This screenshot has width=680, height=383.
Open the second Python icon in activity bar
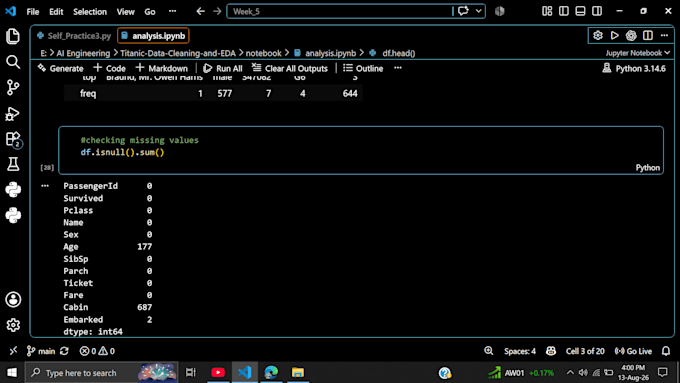pyautogui.click(x=13, y=215)
